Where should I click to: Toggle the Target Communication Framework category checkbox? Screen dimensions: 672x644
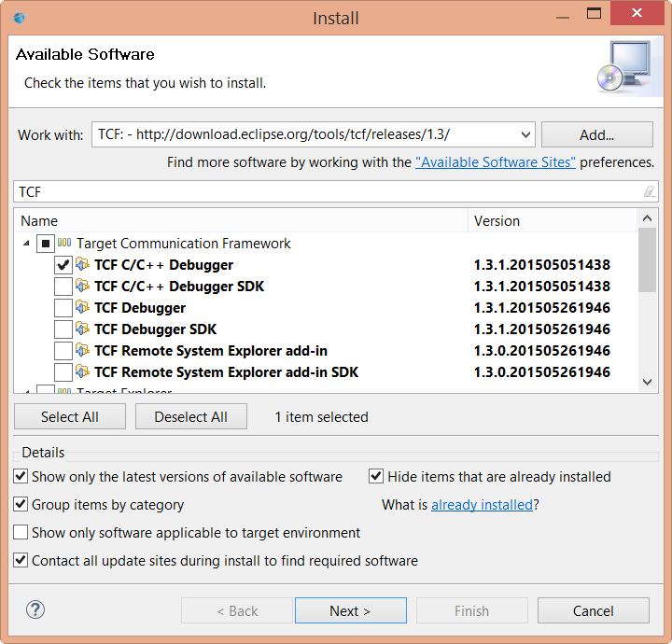click(x=46, y=244)
